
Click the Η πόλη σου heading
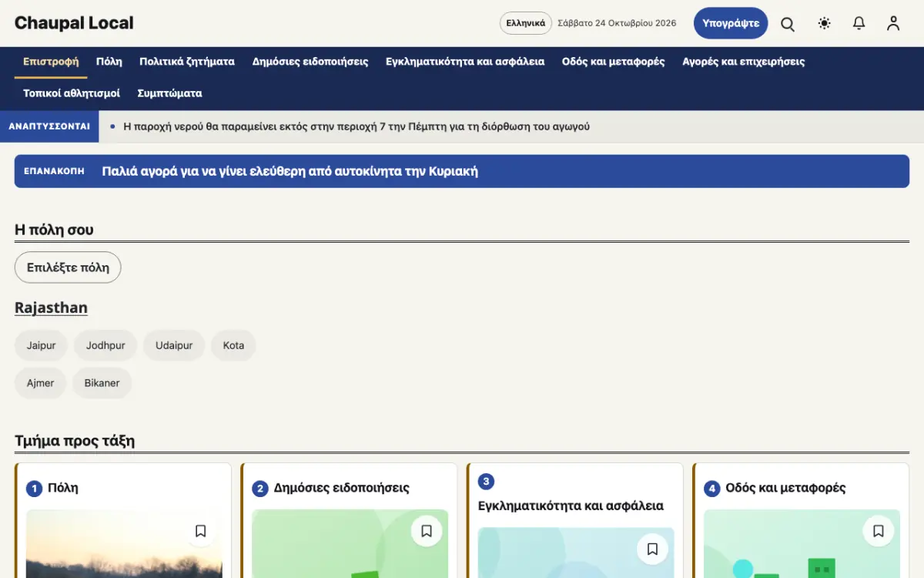[x=54, y=230]
